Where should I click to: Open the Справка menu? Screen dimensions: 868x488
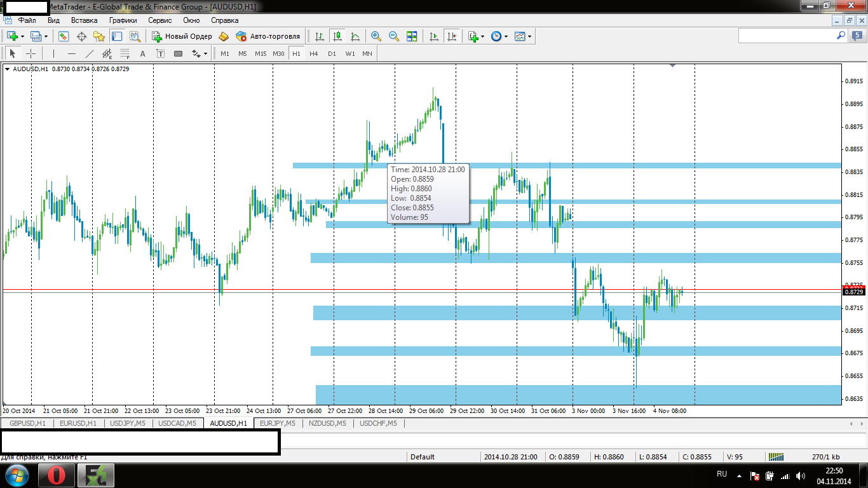tap(224, 20)
